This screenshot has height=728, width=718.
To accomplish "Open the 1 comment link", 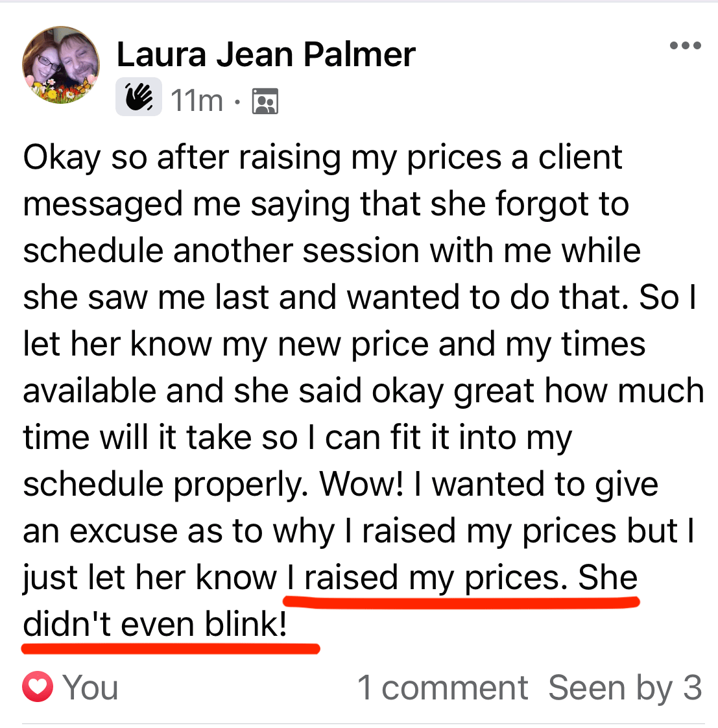I will coord(443,688).
